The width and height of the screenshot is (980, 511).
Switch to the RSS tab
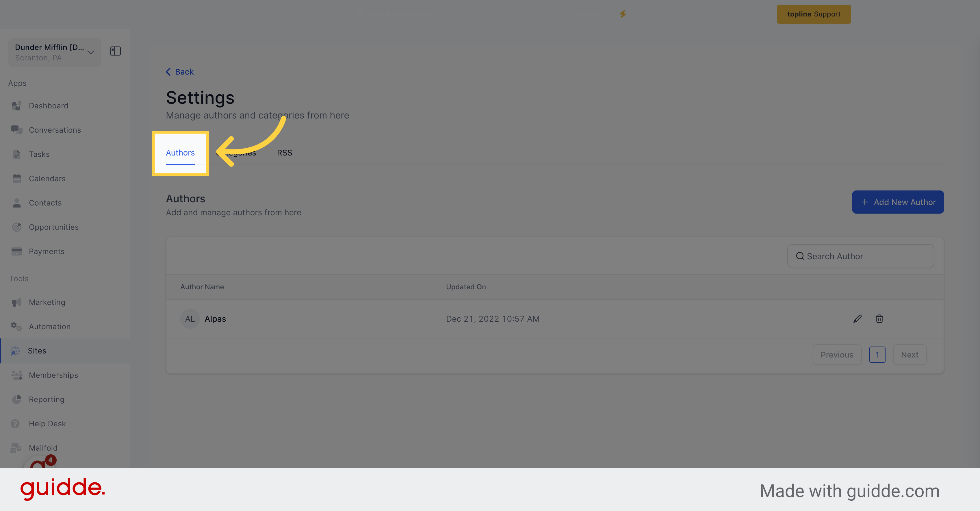285,152
